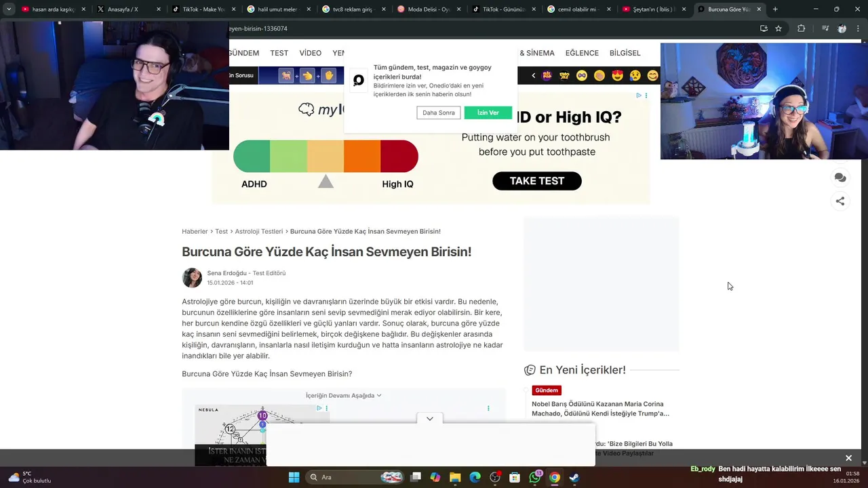The width and height of the screenshot is (868, 488).
Task: Open File Explorer from the taskbar
Action: pos(455,477)
